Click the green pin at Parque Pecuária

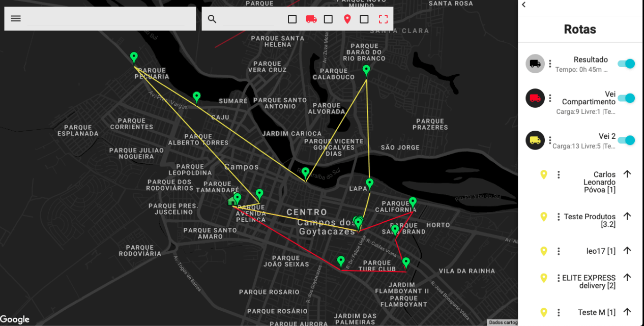point(134,56)
